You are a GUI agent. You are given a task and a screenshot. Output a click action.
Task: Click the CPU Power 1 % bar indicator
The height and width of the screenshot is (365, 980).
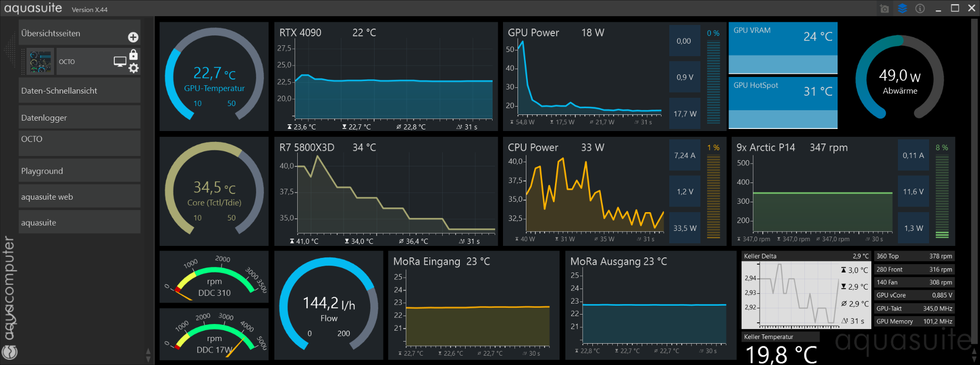713,191
